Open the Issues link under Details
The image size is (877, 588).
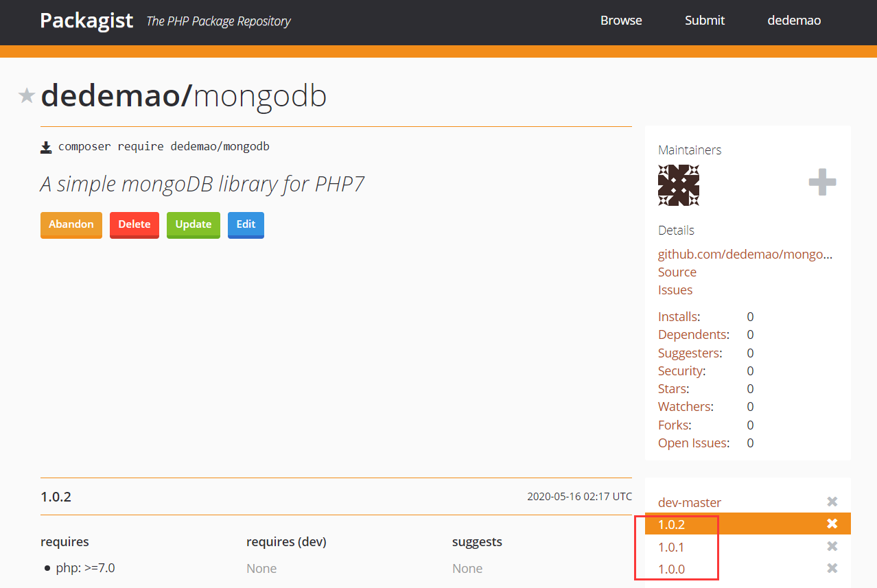pos(675,290)
